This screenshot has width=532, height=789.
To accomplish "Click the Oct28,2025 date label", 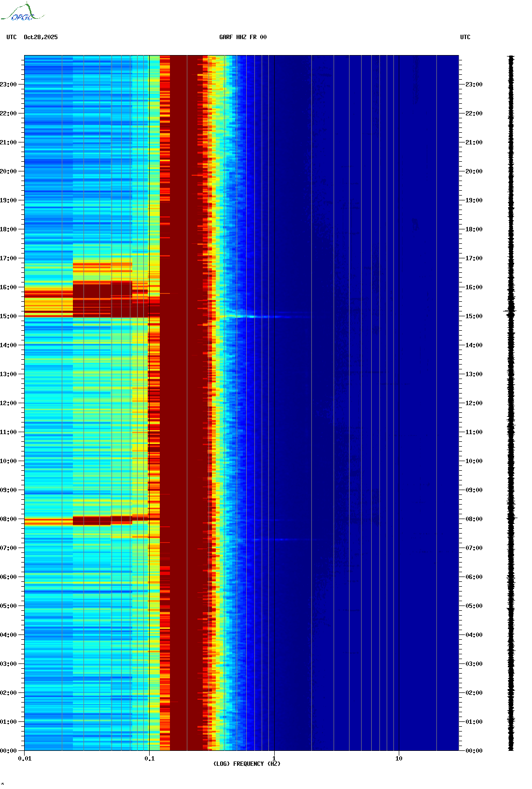I will coord(41,37).
